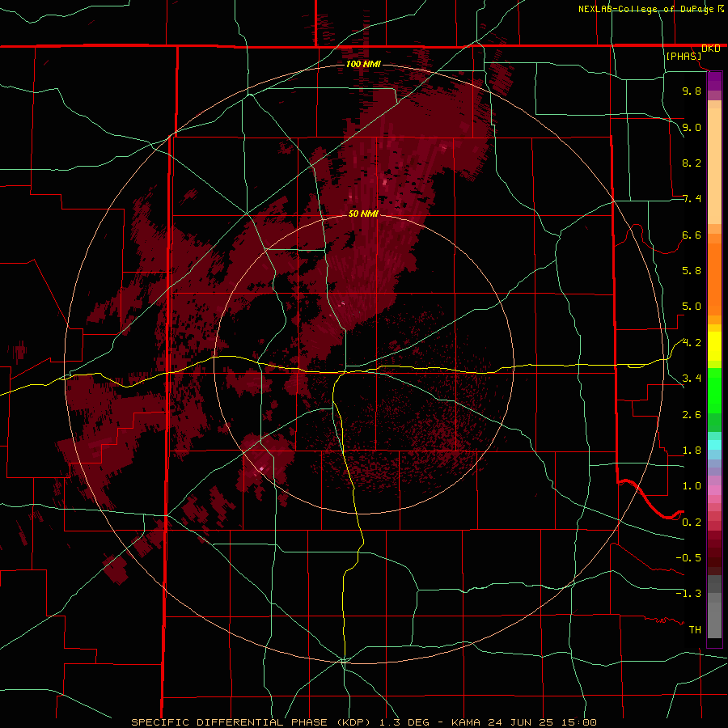Pick the pink color bar segment
This screenshot has width=728, height=728.
pyautogui.click(x=714, y=490)
